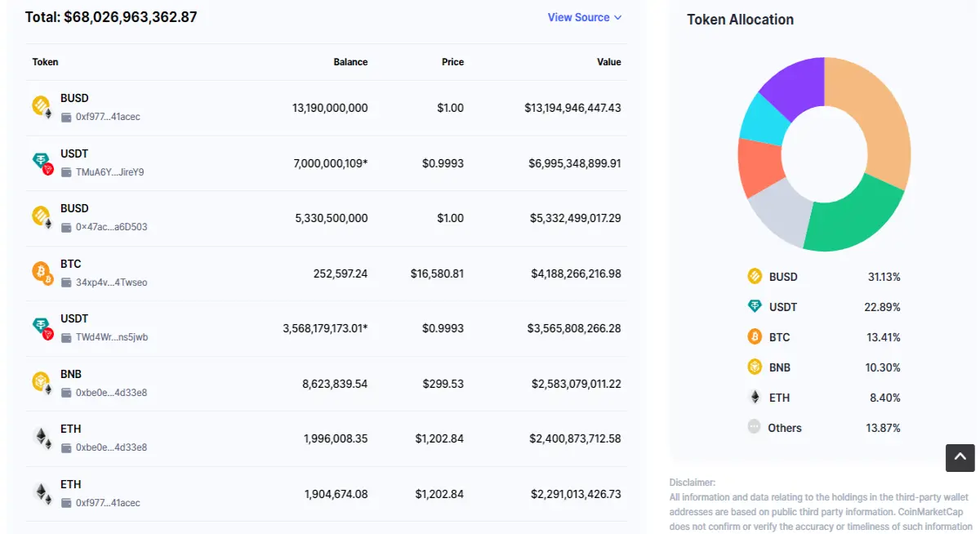The image size is (980, 534).
Task: Click value $3,565,808,266.28
Action: (574, 328)
